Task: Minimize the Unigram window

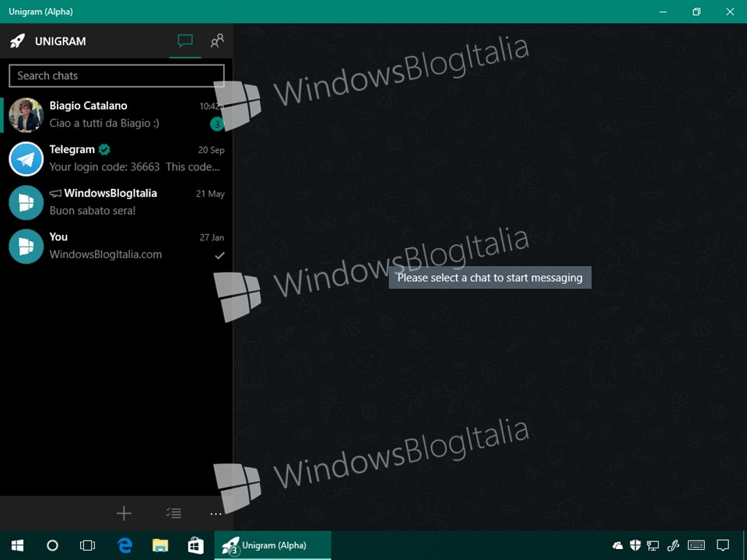Action: pos(663,12)
